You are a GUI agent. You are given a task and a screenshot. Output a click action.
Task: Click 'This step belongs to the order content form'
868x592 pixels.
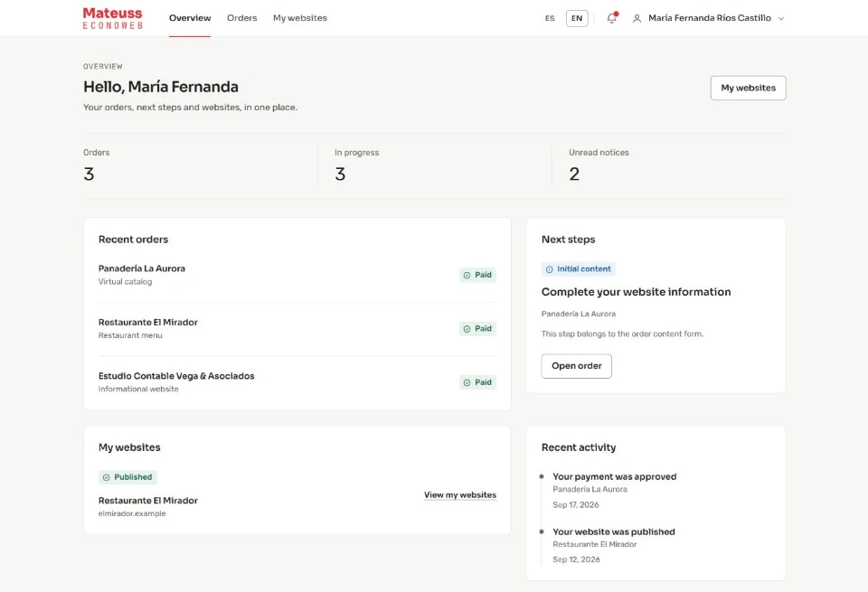(x=622, y=334)
